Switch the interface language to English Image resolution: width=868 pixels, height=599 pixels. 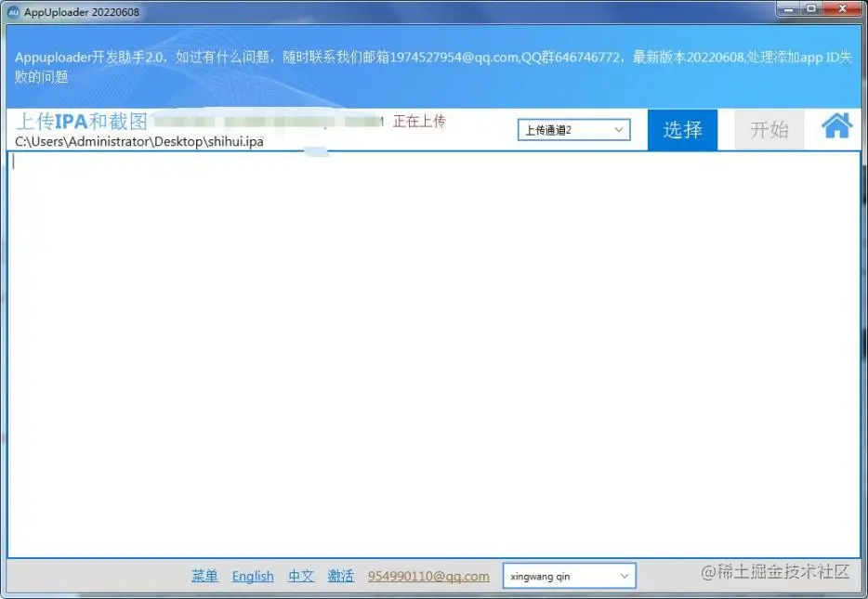(x=252, y=576)
